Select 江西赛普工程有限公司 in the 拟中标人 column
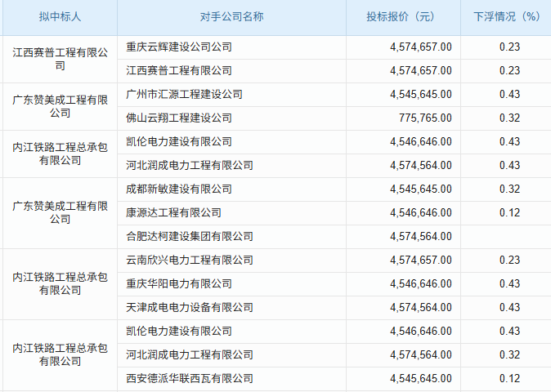 coord(60,60)
